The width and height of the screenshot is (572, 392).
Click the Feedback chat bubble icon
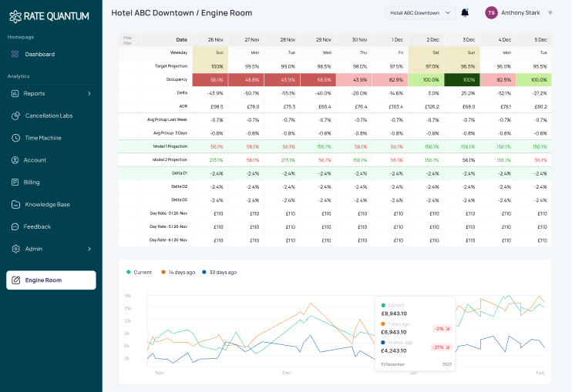pos(15,226)
